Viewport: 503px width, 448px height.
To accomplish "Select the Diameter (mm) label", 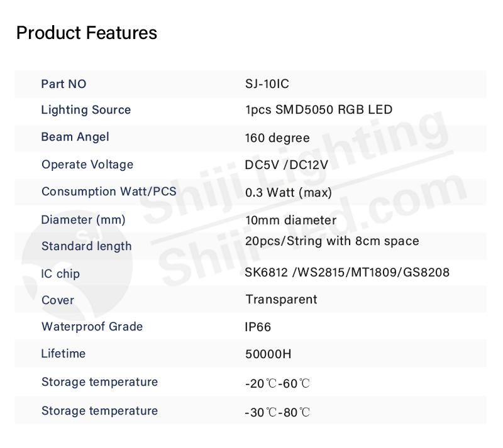I will pos(83,220).
